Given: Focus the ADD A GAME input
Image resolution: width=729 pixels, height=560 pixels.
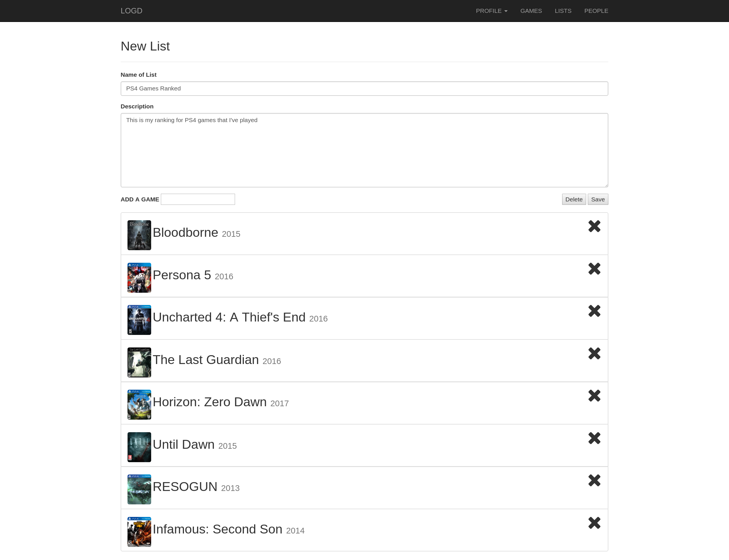Looking at the screenshot, I should [x=198, y=199].
